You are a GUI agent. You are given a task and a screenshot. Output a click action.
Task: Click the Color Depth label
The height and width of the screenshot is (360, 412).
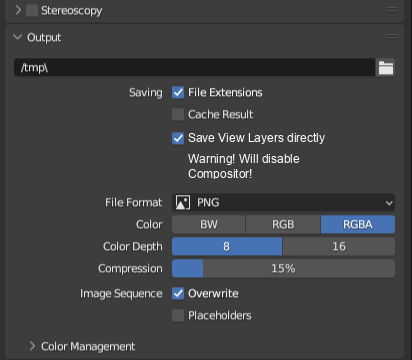coord(133,246)
